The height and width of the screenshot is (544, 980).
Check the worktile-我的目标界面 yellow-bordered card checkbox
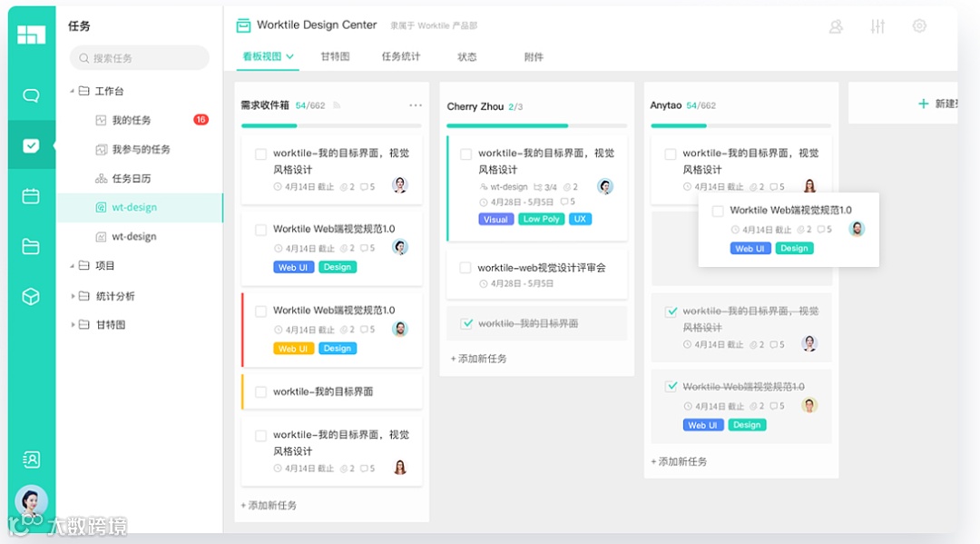[x=260, y=392]
